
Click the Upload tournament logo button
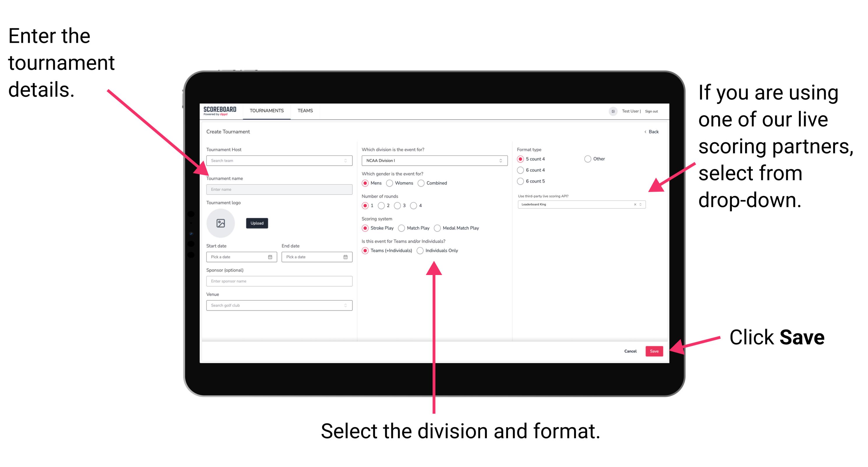pyautogui.click(x=256, y=223)
